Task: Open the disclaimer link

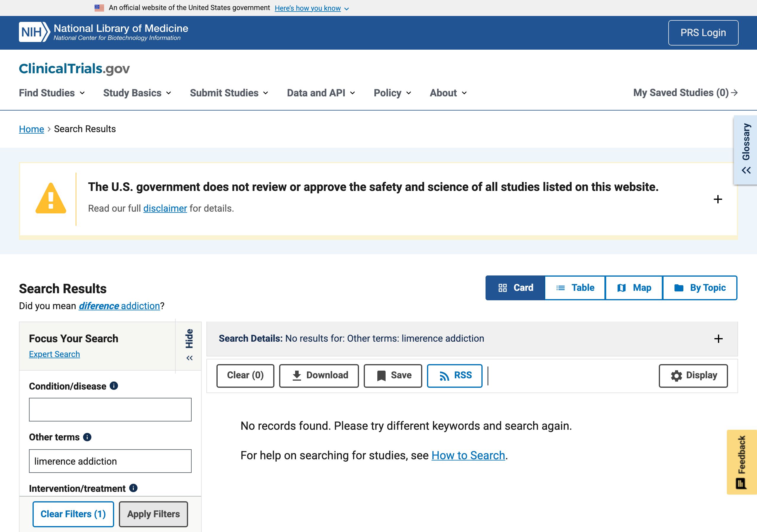Action: coord(165,208)
